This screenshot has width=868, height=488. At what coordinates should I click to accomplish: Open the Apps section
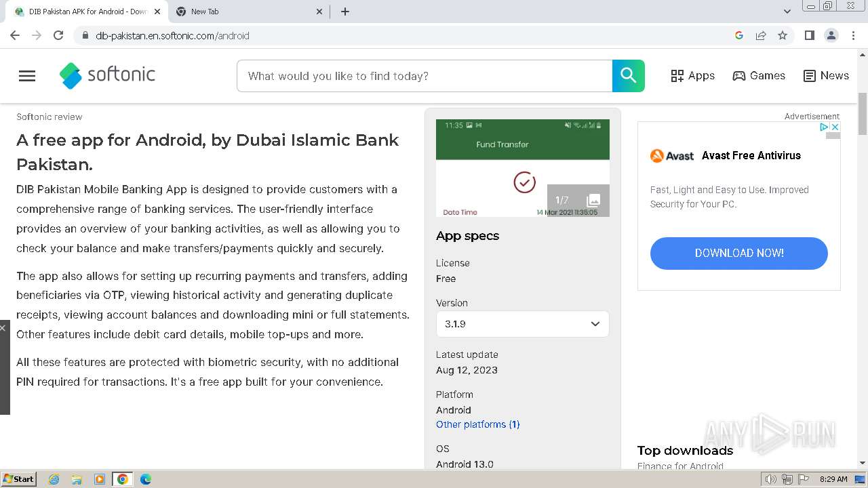[692, 76]
